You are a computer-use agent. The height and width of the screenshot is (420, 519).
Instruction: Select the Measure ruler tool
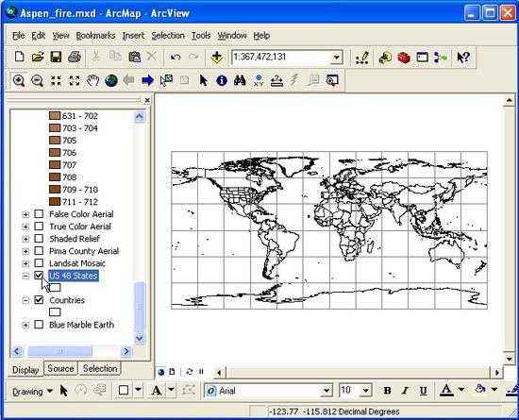pos(276,80)
